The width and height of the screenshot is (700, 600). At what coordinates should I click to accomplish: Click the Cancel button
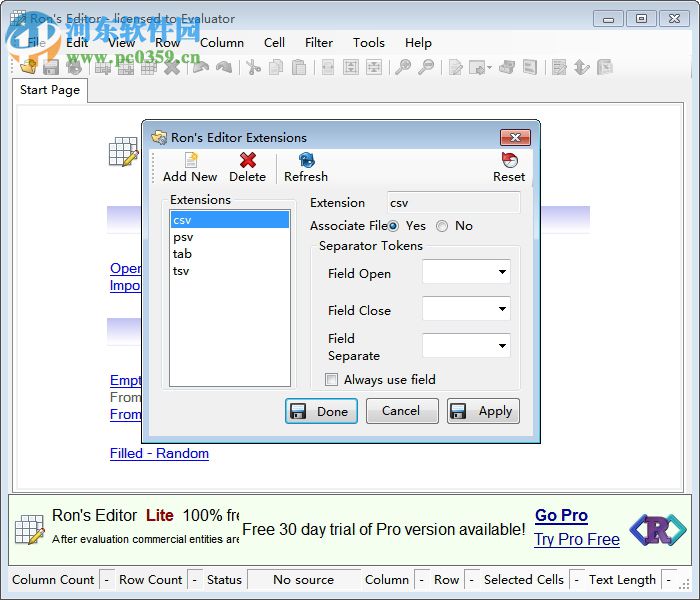tap(402, 411)
